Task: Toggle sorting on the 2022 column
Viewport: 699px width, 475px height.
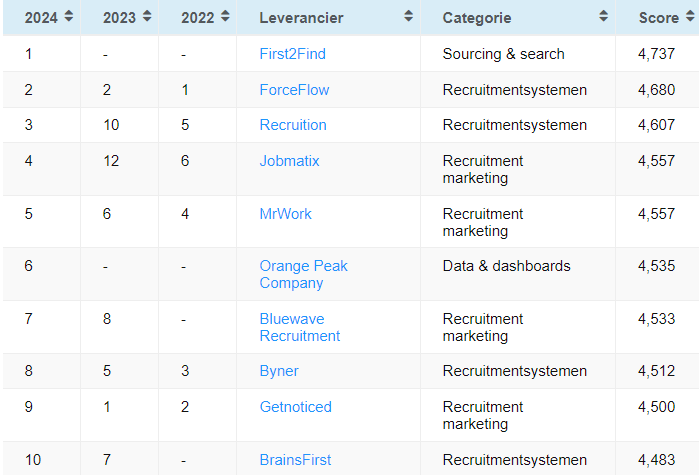Action: [224, 17]
